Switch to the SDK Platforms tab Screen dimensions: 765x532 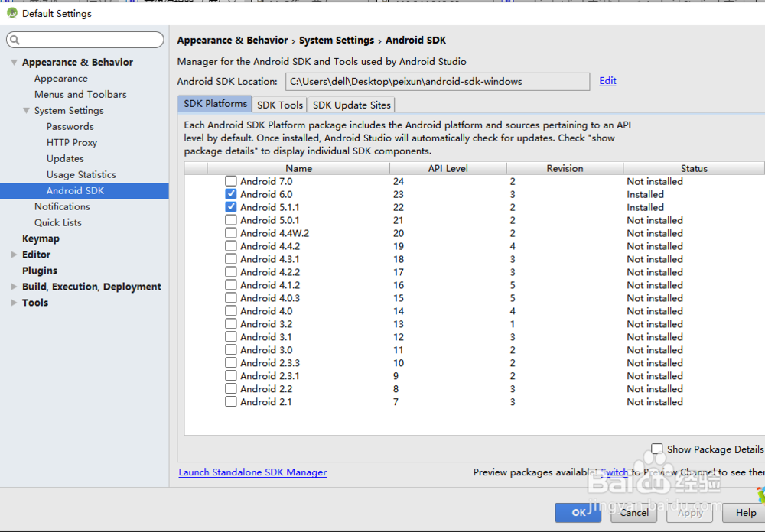tap(215, 104)
